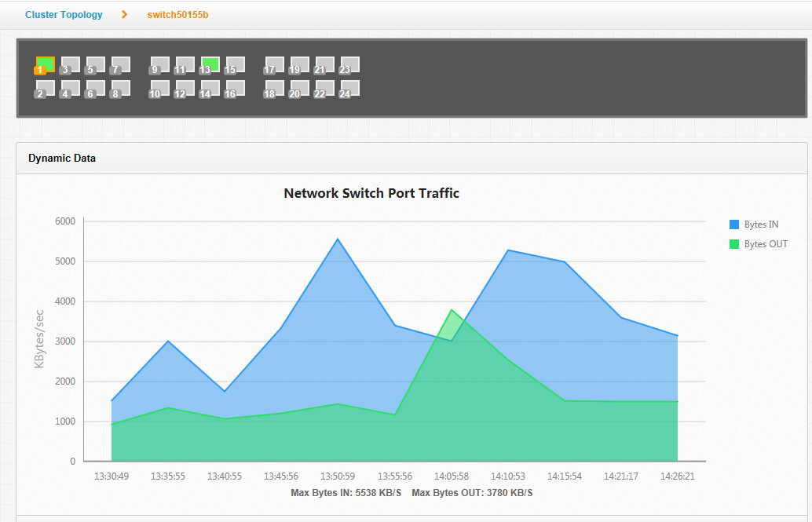Click the 14:21:17 time axis label
The width and height of the screenshot is (812, 522).
(621, 476)
